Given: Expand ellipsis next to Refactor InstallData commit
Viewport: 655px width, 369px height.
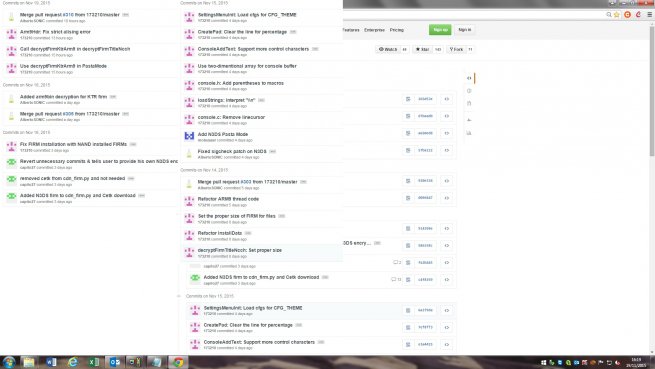Looking at the screenshot, I should (248, 233).
